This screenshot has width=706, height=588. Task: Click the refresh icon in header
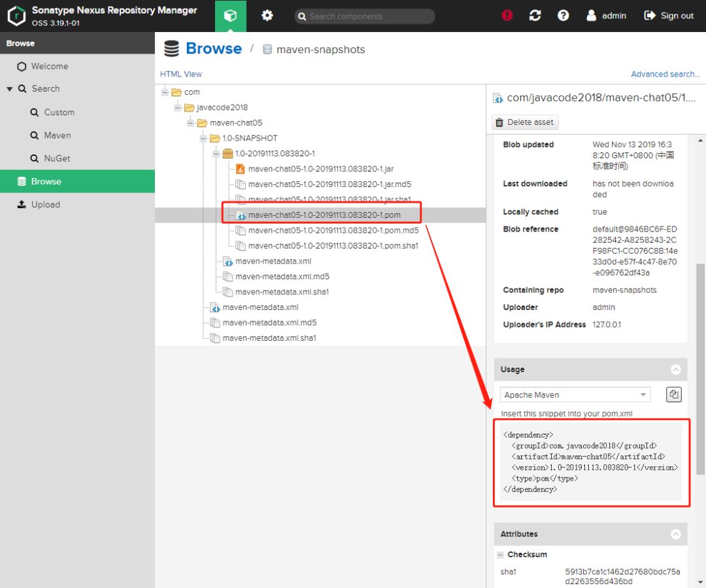tap(535, 16)
